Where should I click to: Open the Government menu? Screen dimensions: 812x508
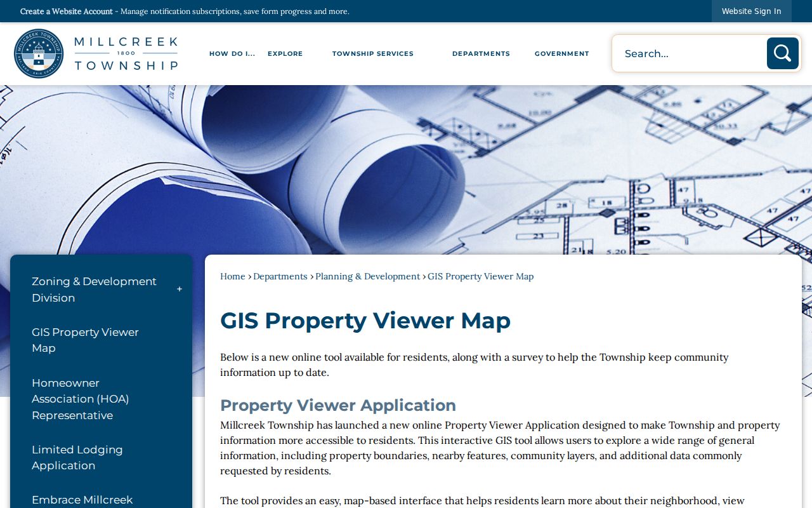[x=562, y=54]
